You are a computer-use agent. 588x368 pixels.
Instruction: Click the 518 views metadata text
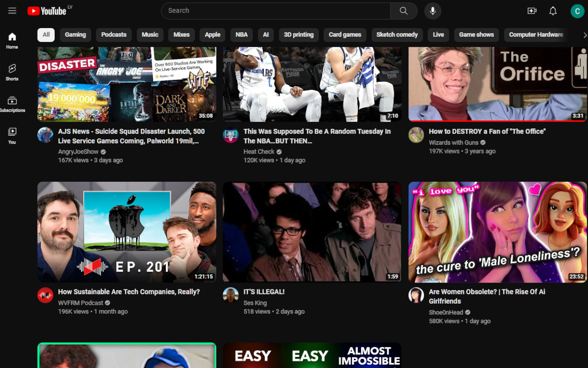[x=257, y=312]
